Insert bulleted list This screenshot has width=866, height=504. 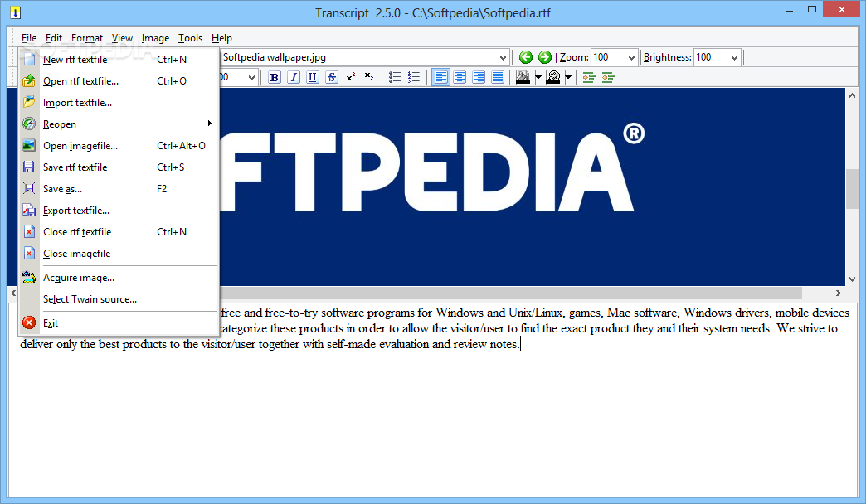(x=395, y=77)
